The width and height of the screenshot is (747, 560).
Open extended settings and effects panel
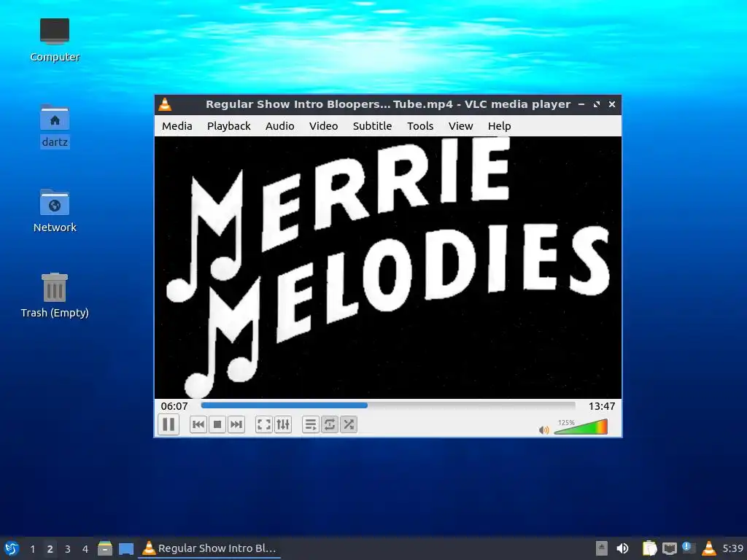[282, 424]
